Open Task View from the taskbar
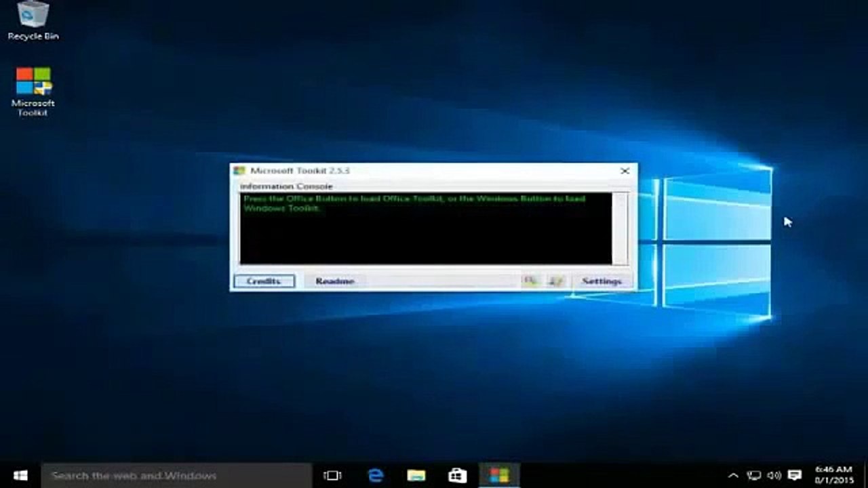868x488 pixels. (332, 475)
